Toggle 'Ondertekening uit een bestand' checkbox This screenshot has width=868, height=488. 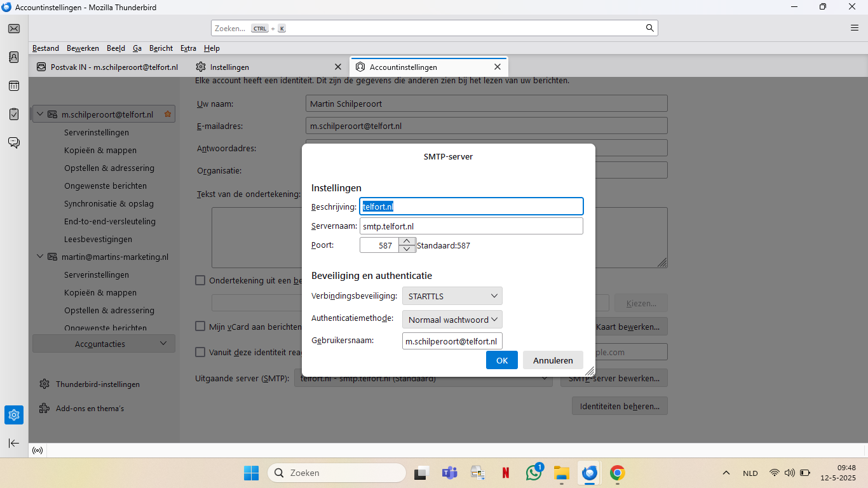(x=200, y=280)
